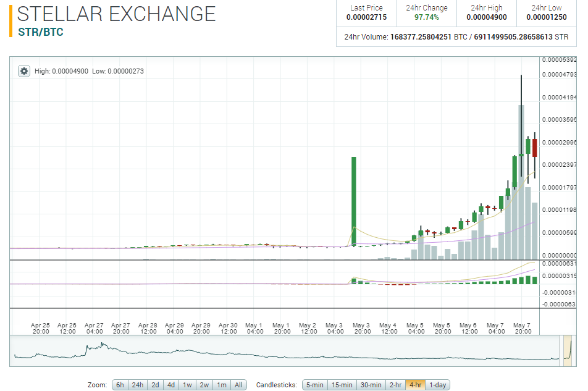Click the May 5 04:00 axis label
The height and width of the screenshot is (391, 588).
click(x=415, y=329)
